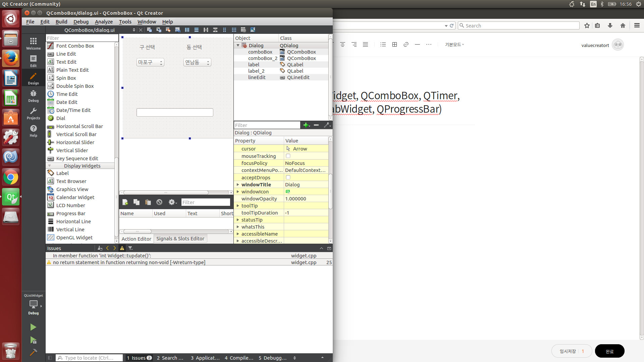
Task: Apply Lay Out in a Grid icon
Action: pyautogui.click(x=234, y=30)
